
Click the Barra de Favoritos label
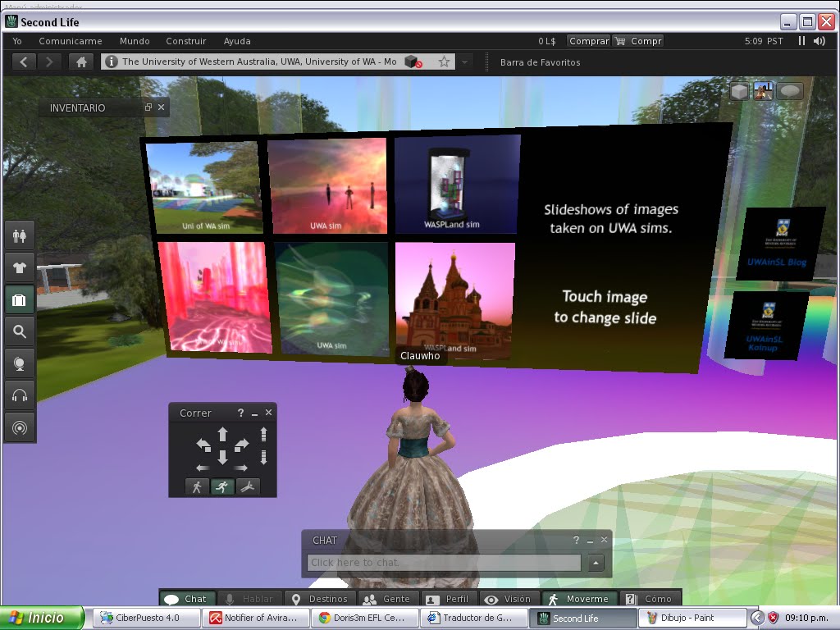(540, 62)
